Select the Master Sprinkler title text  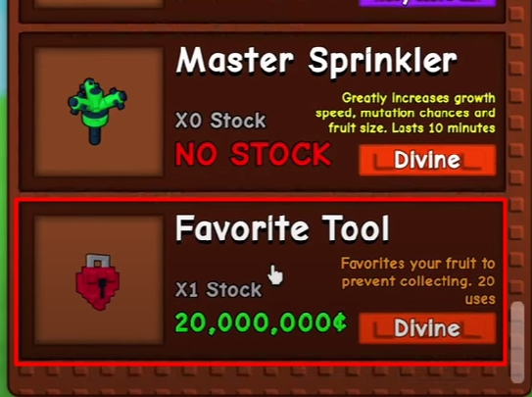pos(316,61)
